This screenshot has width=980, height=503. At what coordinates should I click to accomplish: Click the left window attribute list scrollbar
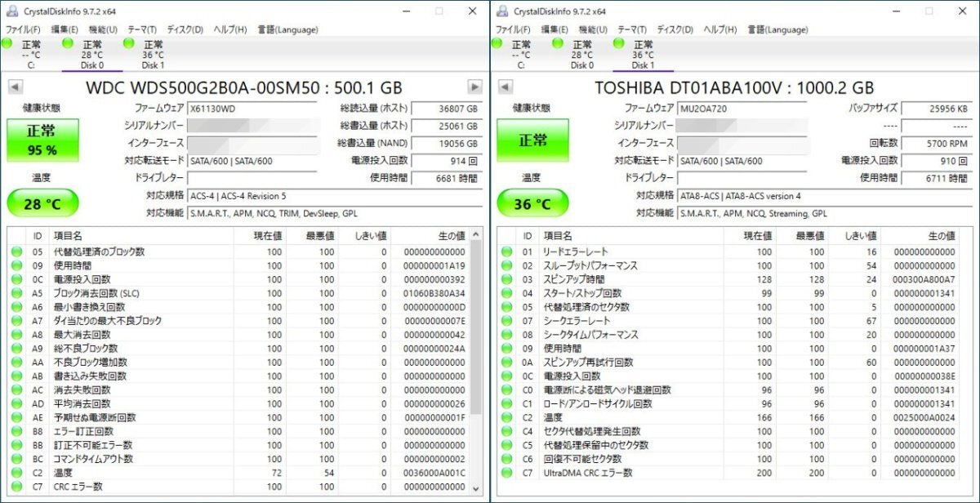pyautogui.click(x=477, y=329)
